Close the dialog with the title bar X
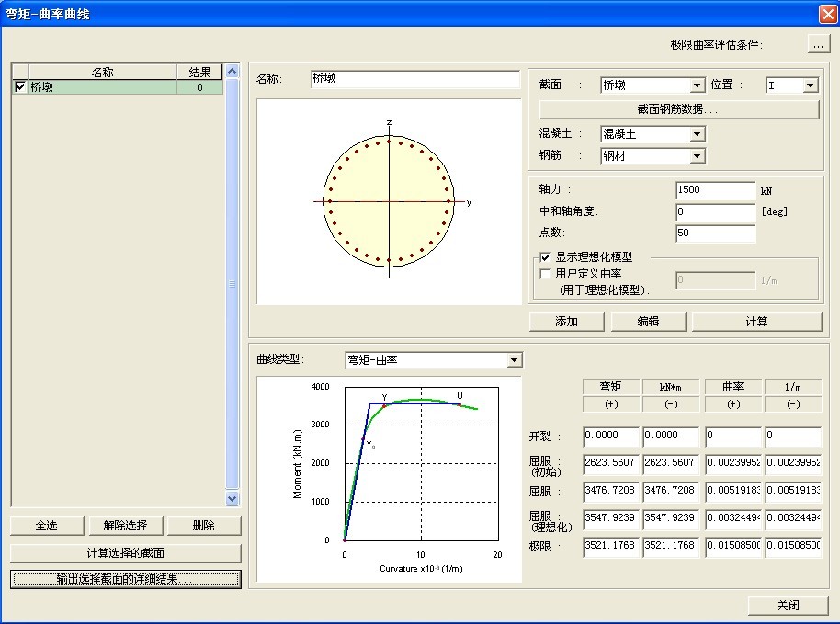The height and width of the screenshot is (624, 840). pos(827,14)
